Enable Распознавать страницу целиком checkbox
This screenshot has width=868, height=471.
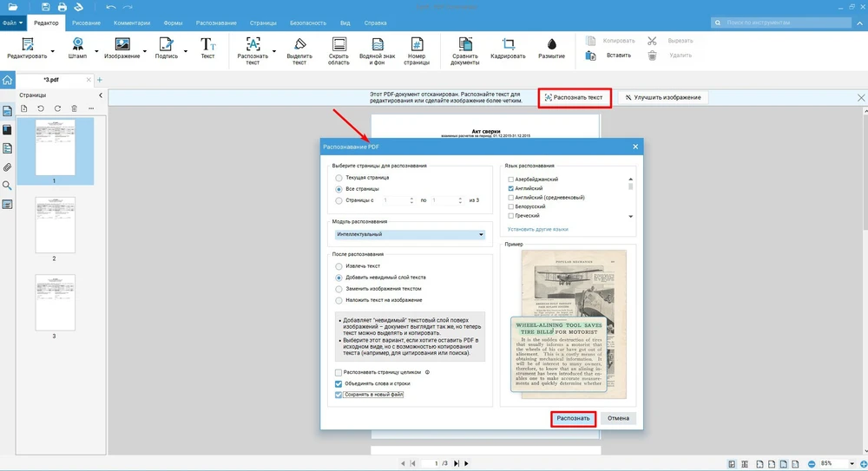(x=339, y=372)
